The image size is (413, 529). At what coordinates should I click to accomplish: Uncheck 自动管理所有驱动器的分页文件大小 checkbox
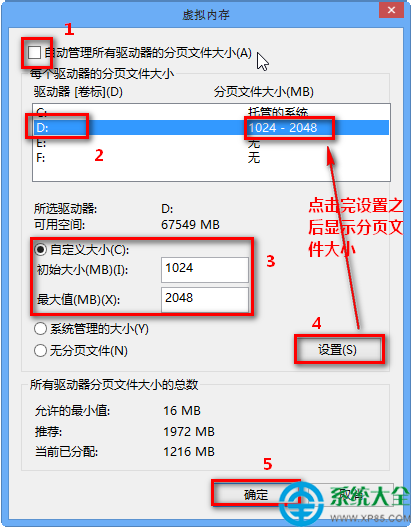pyautogui.click(x=34, y=53)
